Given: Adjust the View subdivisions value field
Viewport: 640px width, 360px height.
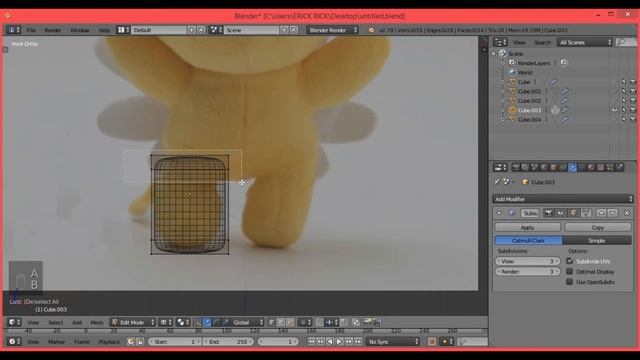Looking at the screenshot, I should point(527,261).
